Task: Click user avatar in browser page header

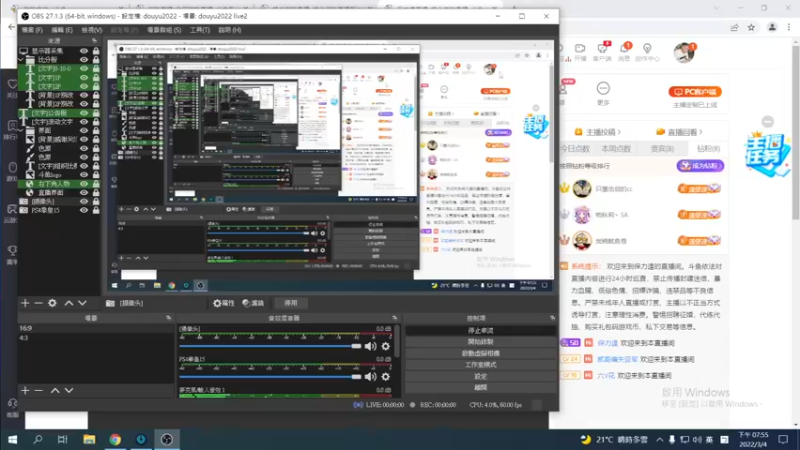Action: click(684, 52)
